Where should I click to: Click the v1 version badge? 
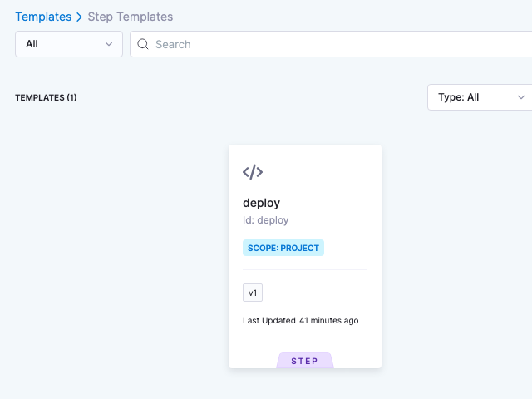pos(253,293)
